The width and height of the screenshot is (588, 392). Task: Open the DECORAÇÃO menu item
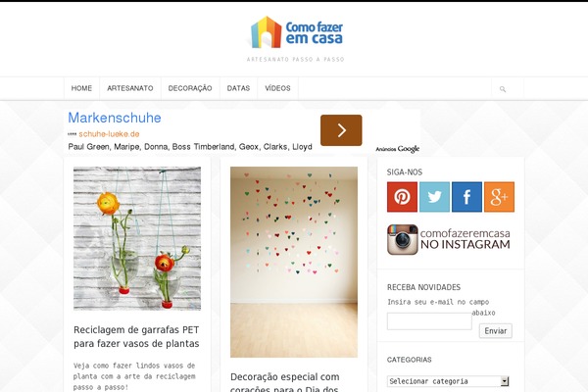point(190,88)
